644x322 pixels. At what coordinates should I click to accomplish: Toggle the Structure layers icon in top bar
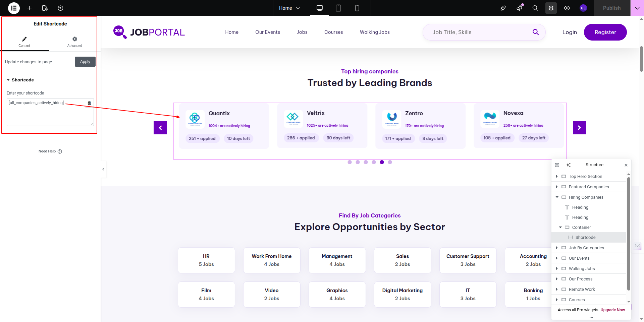[x=551, y=8]
